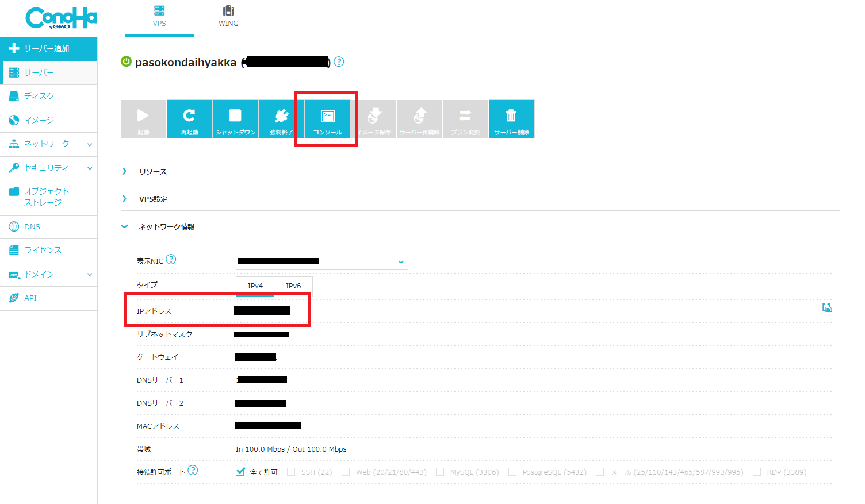Click help icon next to server name

339,61
